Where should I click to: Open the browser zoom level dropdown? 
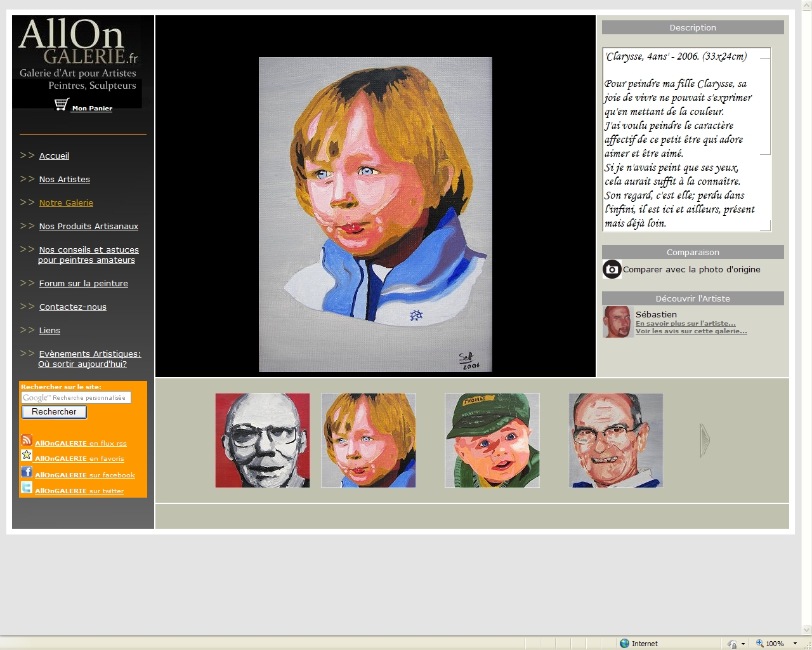click(795, 644)
